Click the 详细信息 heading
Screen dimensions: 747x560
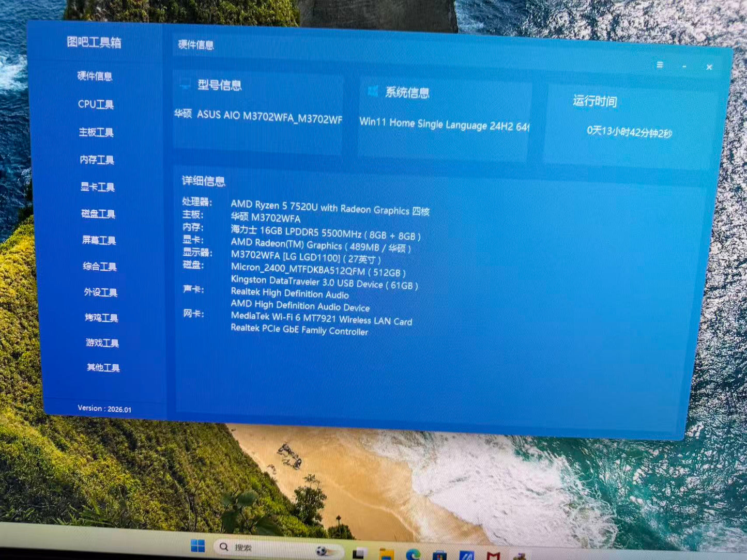(204, 181)
